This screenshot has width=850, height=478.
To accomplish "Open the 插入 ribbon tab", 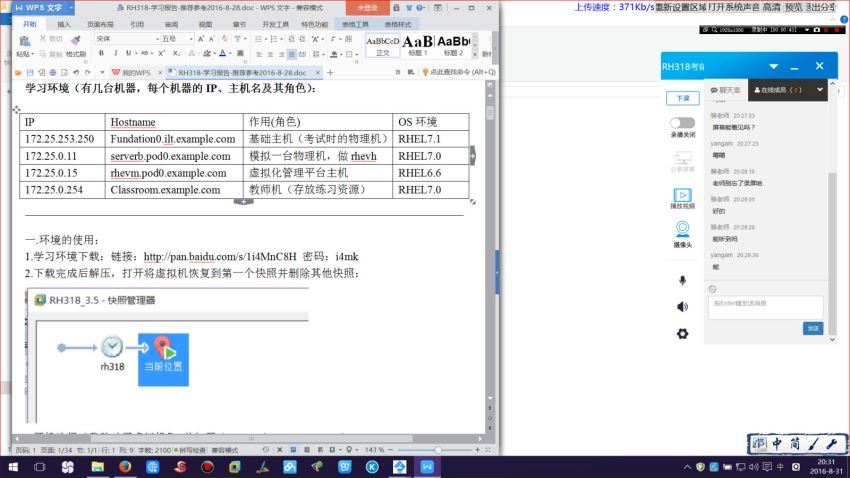I will coord(64,24).
